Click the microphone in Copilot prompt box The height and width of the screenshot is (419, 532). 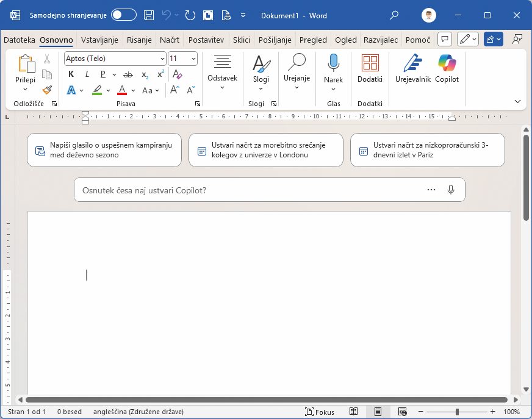coord(451,190)
